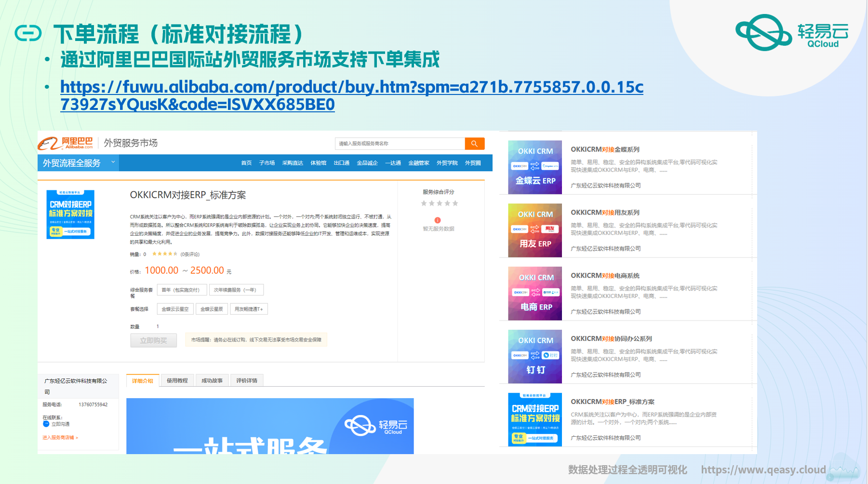Screen dimensions: 868x484
Task: Switch to the 使用教程 tab
Action: [177, 380]
